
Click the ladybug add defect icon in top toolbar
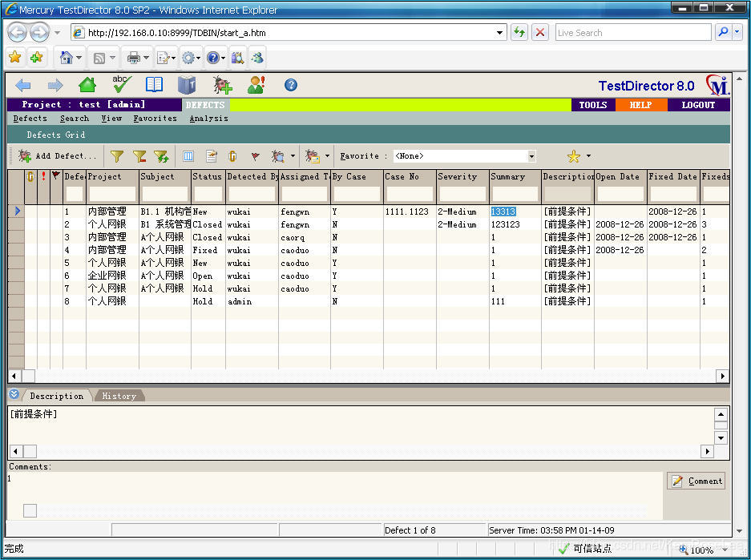pos(222,85)
